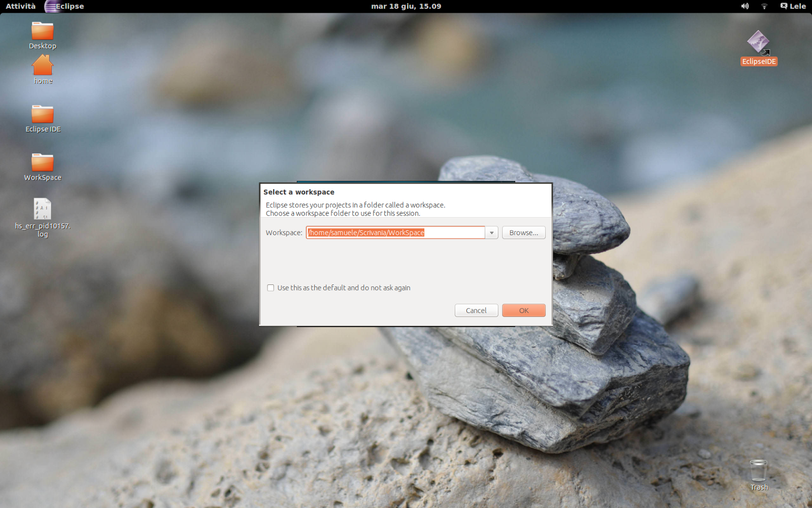Image resolution: width=812 pixels, height=508 pixels.
Task: Confirm workspace with OK button
Action: (524, 310)
